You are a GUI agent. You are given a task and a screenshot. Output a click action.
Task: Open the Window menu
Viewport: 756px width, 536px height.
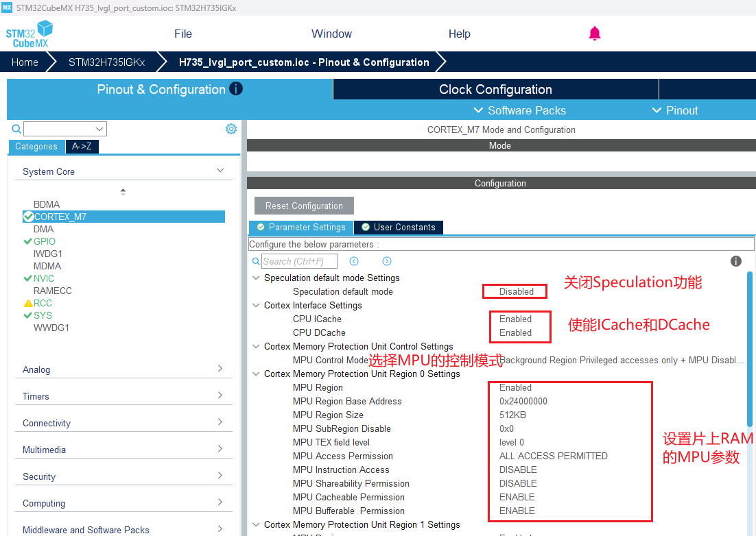click(332, 34)
